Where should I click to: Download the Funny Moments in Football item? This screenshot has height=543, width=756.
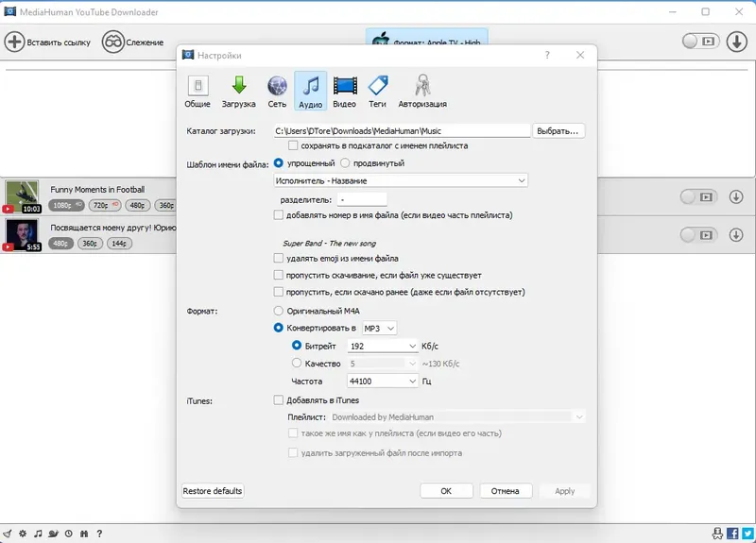click(736, 196)
